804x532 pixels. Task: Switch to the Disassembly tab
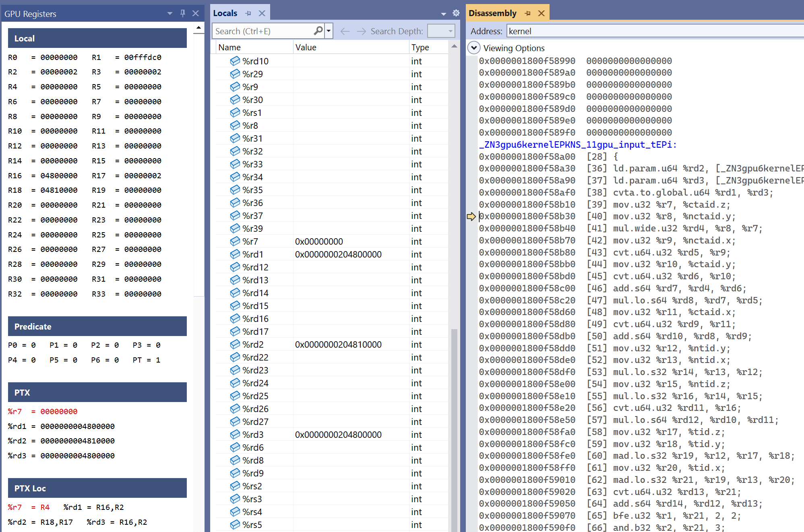[x=492, y=13]
